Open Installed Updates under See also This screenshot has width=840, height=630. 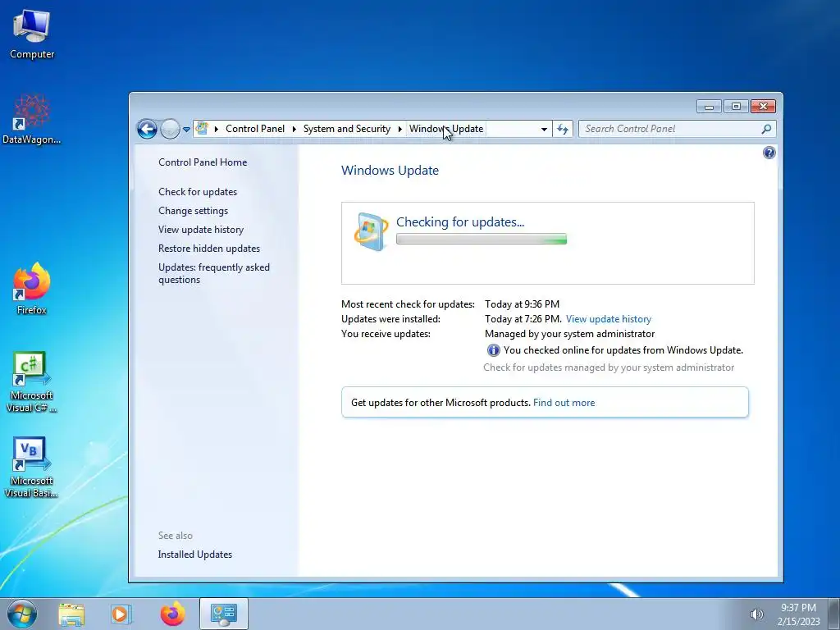coord(195,555)
